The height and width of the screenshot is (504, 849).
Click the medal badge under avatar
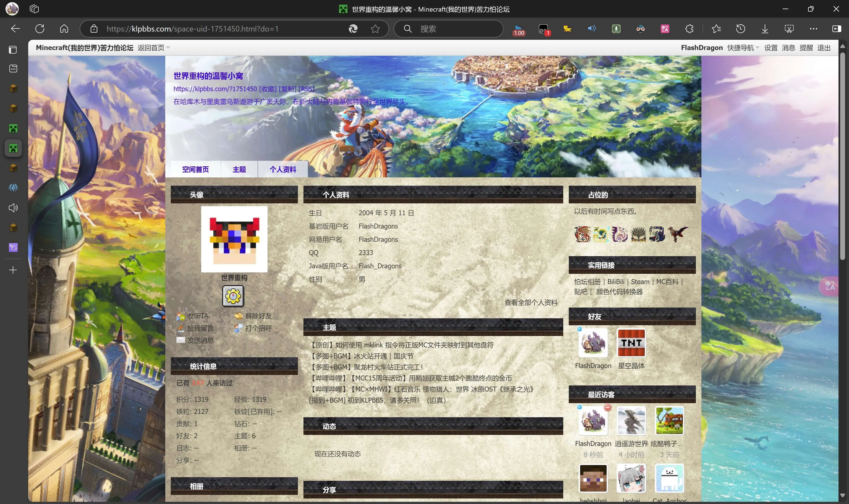coord(233,296)
